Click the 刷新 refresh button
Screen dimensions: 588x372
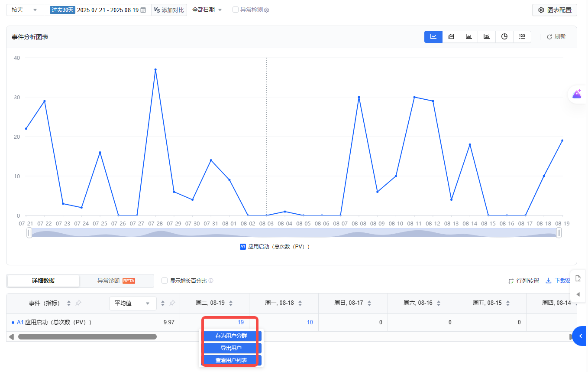point(556,37)
